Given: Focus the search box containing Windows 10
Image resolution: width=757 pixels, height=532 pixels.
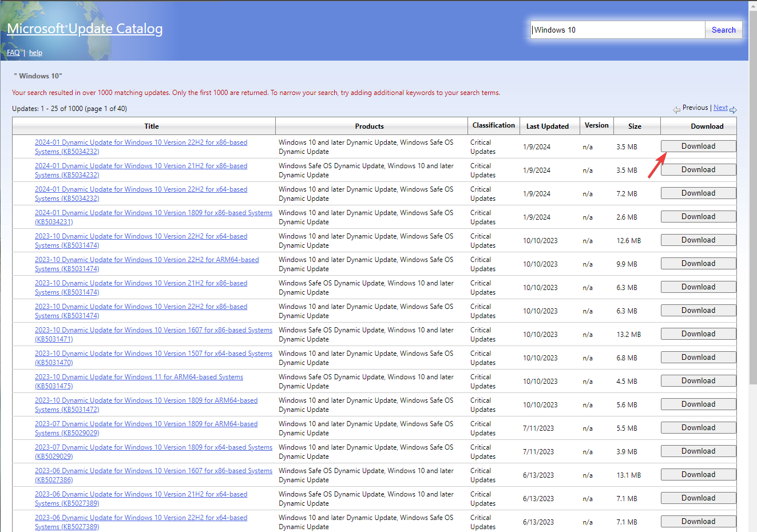Looking at the screenshot, I should [x=617, y=30].
